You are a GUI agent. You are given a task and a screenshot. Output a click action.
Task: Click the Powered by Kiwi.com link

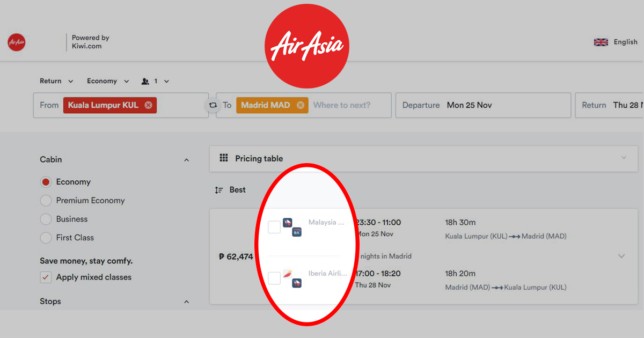coord(91,42)
